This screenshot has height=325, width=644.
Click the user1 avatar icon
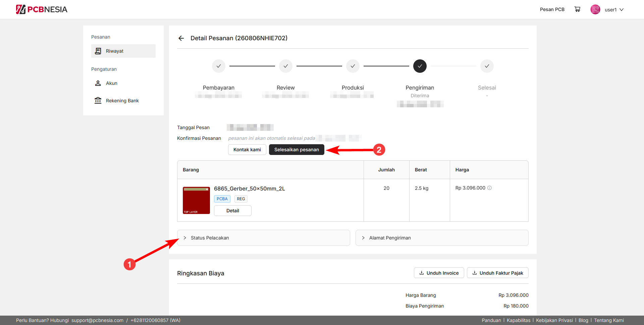[595, 9]
